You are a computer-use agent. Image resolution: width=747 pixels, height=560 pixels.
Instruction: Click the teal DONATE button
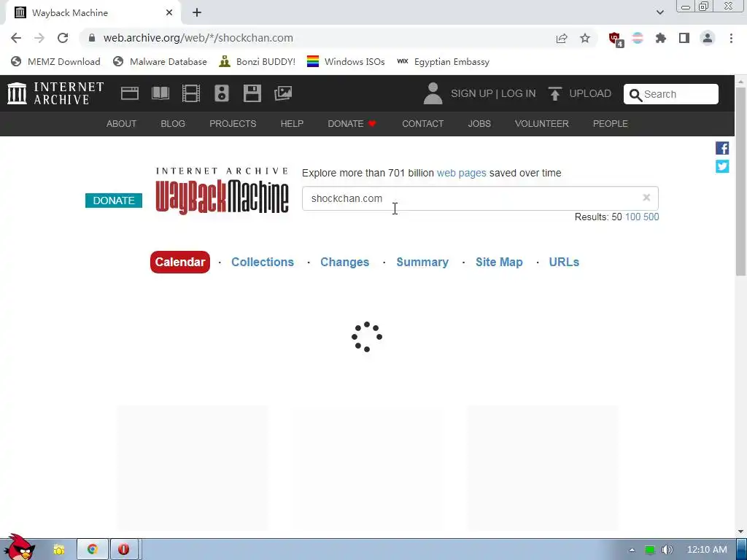[113, 201]
